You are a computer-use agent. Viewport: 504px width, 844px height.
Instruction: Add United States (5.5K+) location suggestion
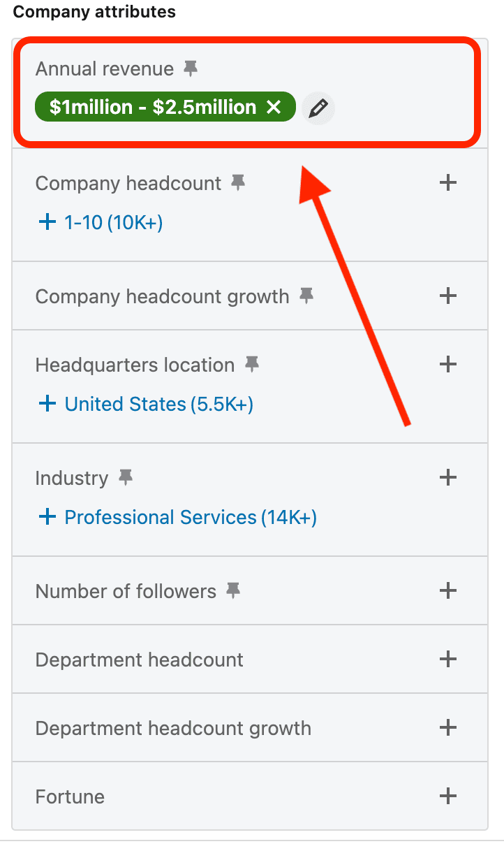coord(147,404)
